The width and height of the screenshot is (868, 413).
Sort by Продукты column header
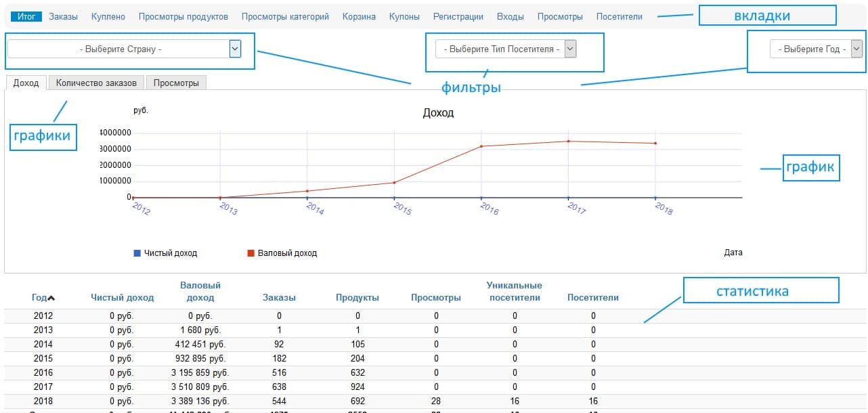(x=357, y=297)
